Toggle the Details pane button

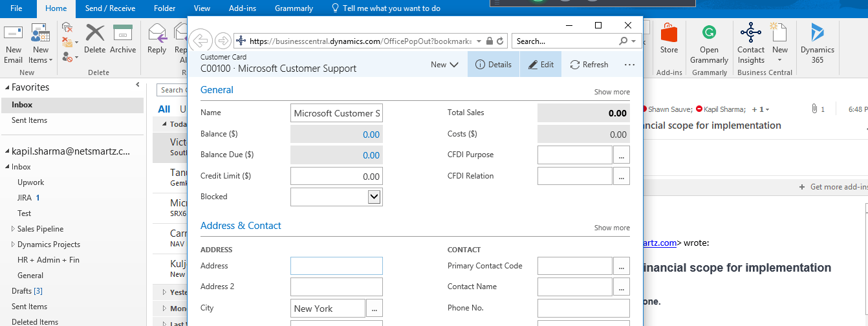(x=494, y=65)
